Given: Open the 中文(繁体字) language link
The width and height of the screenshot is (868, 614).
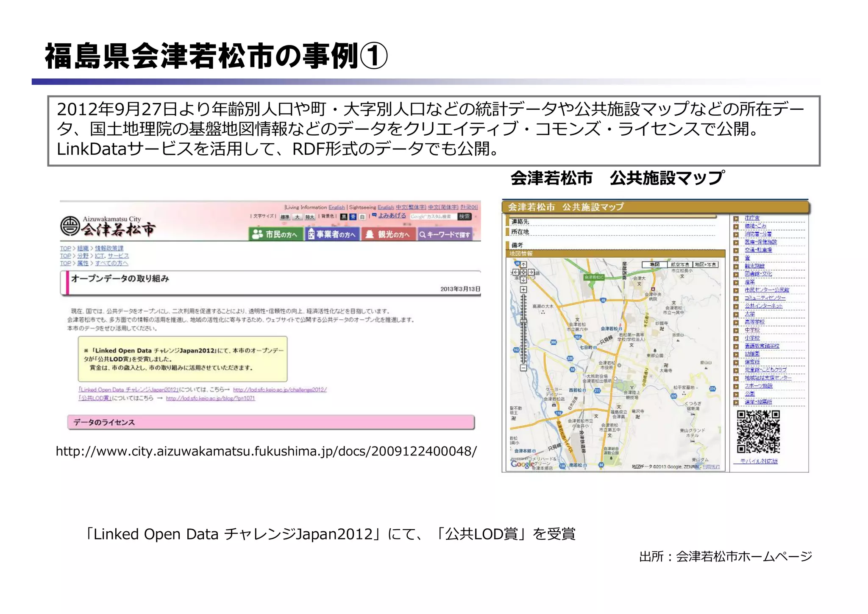Looking at the screenshot, I should 411,207.
